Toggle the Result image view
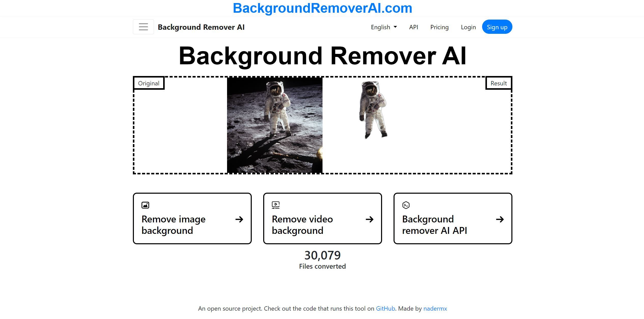 pos(498,83)
